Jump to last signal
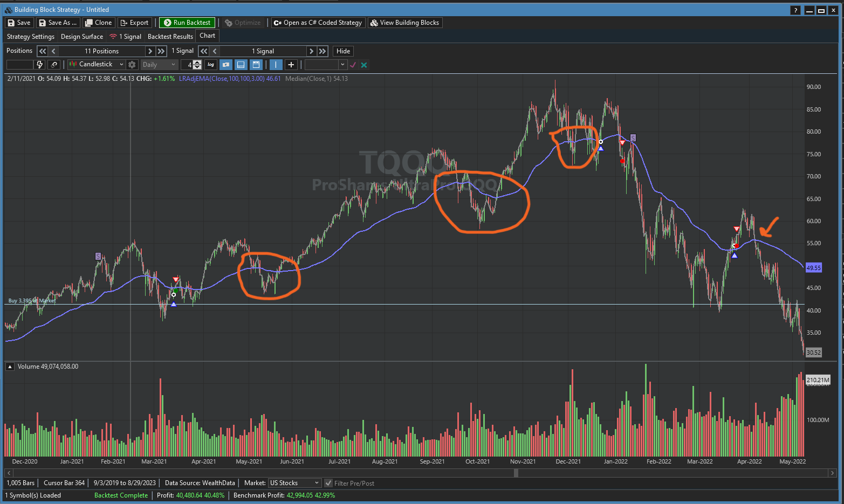The image size is (844, 504). [x=322, y=51]
